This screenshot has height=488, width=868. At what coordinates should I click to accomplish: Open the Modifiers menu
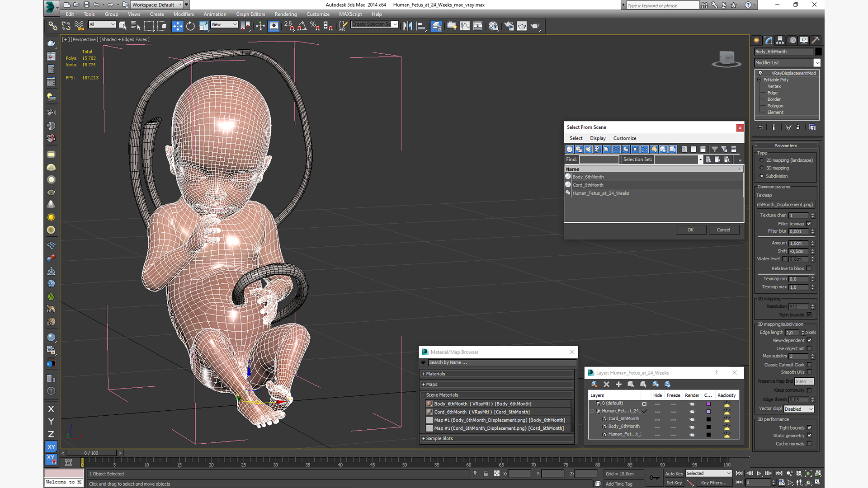point(184,14)
